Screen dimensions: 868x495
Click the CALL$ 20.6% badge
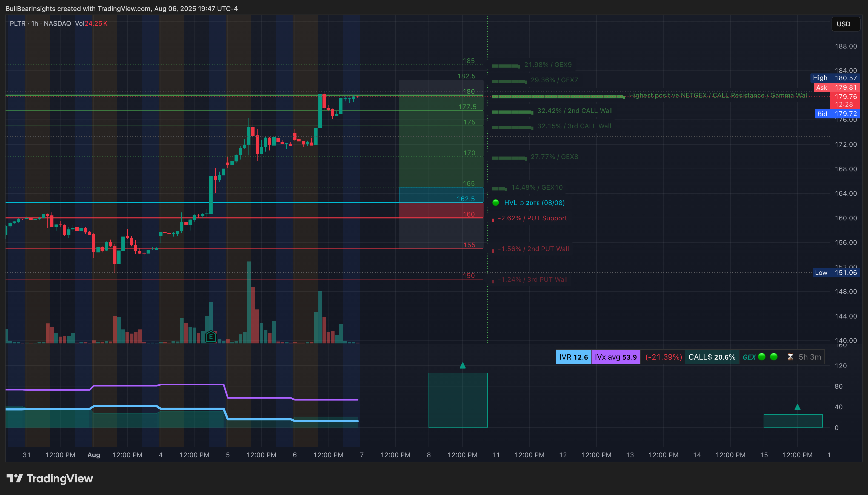coord(712,357)
